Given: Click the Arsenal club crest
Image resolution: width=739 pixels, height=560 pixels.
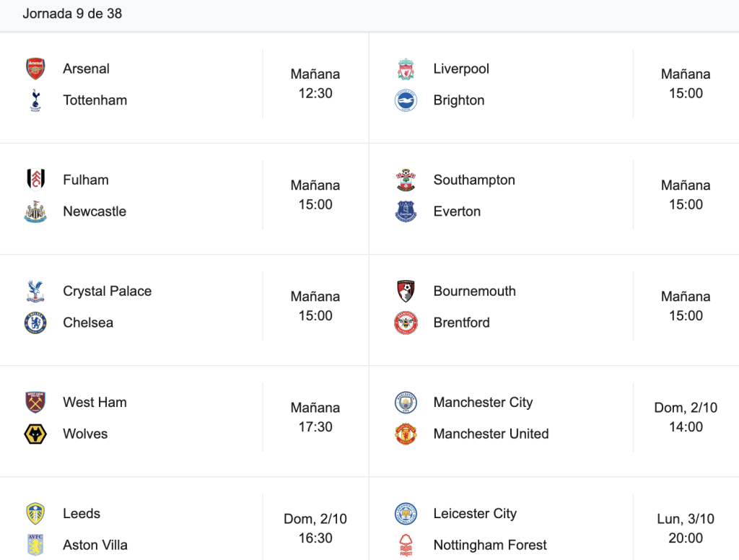Looking at the screenshot, I should pyautogui.click(x=35, y=69).
